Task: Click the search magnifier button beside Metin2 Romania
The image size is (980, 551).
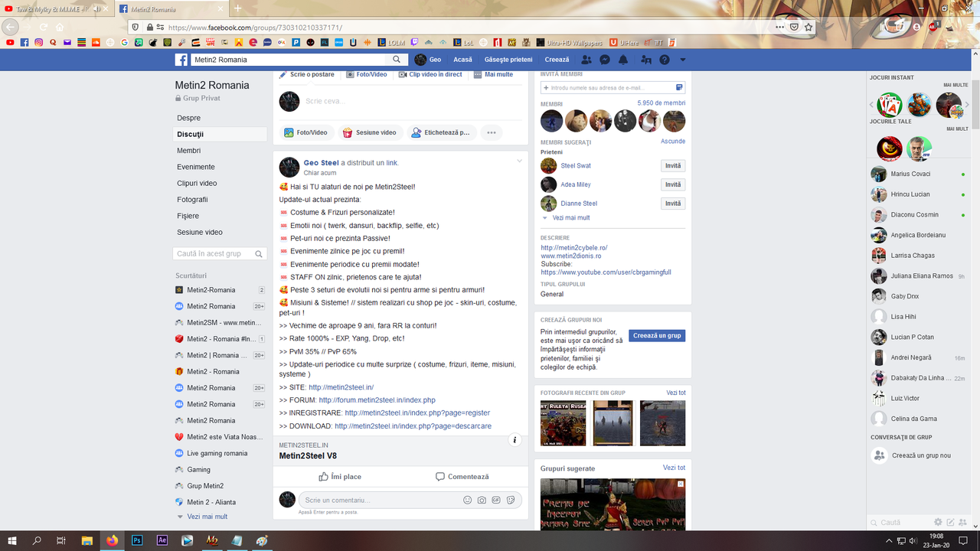Action: click(x=397, y=60)
